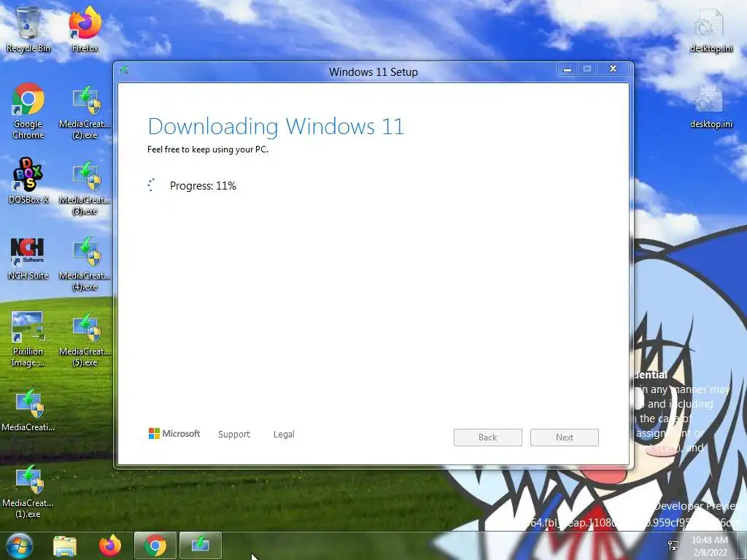This screenshot has width=747, height=560.
Task: Open File Explorer from the taskbar
Action: pyautogui.click(x=65, y=545)
